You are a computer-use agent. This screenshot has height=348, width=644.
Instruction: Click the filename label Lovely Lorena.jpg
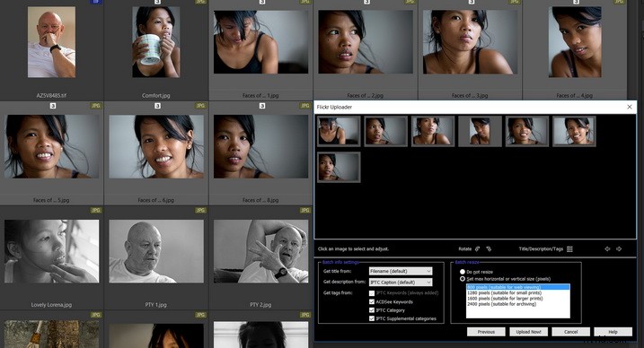click(x=51, y=305)
